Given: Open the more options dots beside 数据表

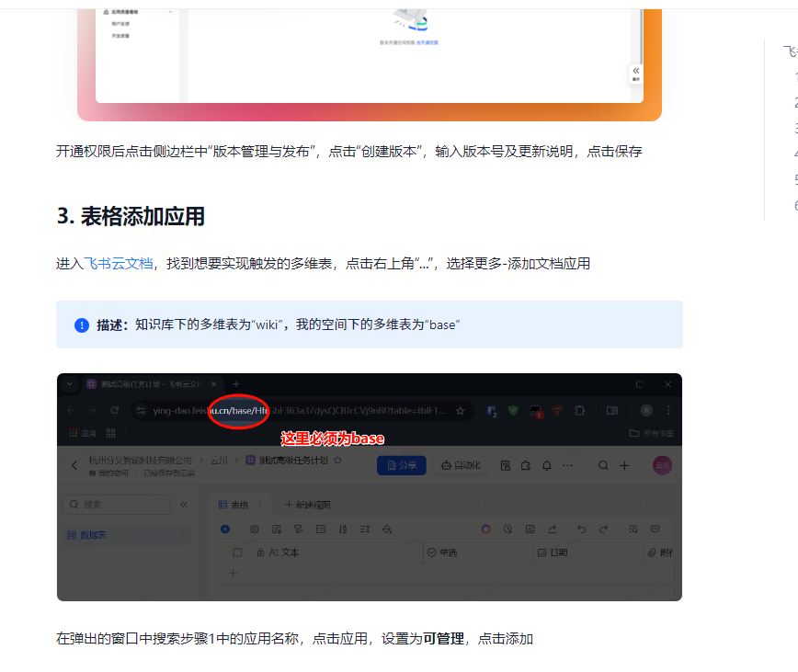Looking at the screenshot, I should (x=181, y=535).
